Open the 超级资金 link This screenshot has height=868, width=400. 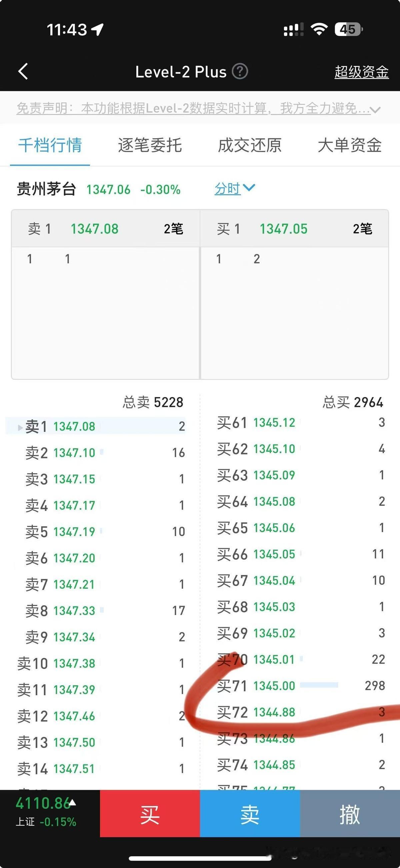coord(361,72)
